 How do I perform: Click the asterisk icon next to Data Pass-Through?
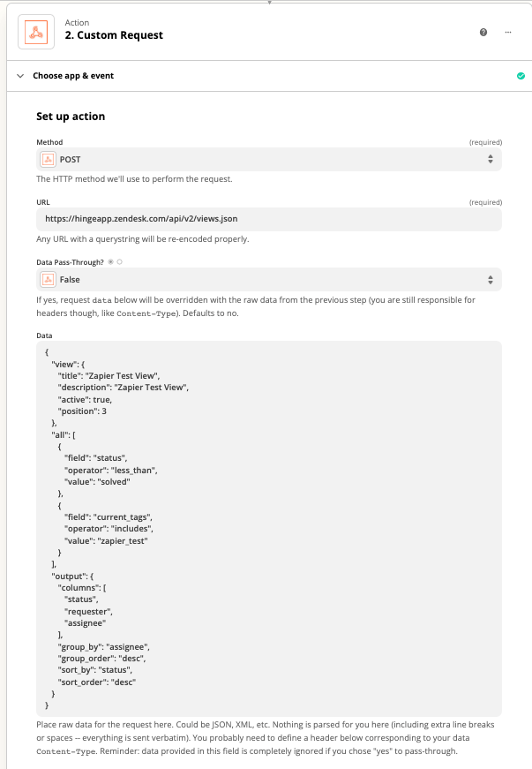pos(110,262)
